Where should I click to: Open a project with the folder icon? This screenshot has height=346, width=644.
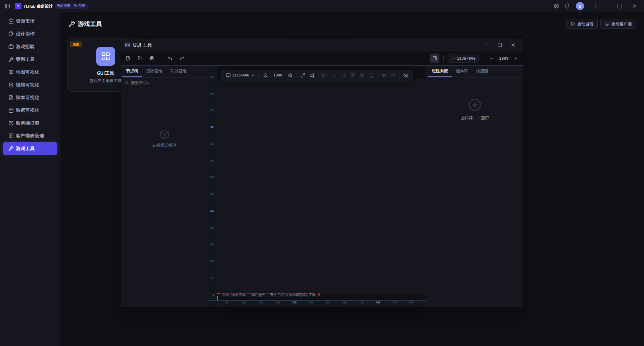pos(140,58)
